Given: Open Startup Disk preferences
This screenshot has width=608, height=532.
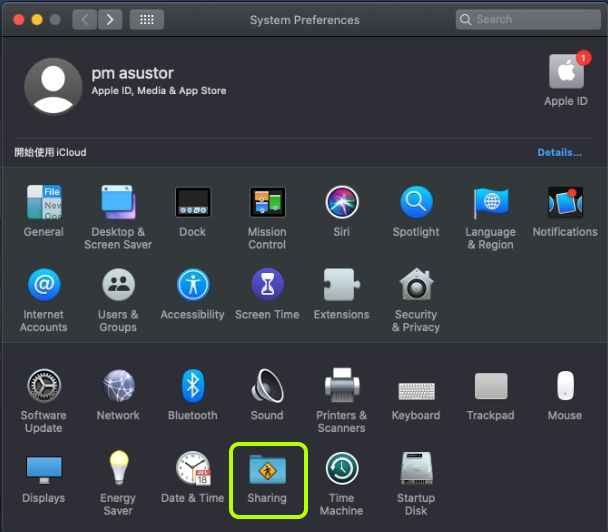Looking at the screenshot, I should coord(416,468).
